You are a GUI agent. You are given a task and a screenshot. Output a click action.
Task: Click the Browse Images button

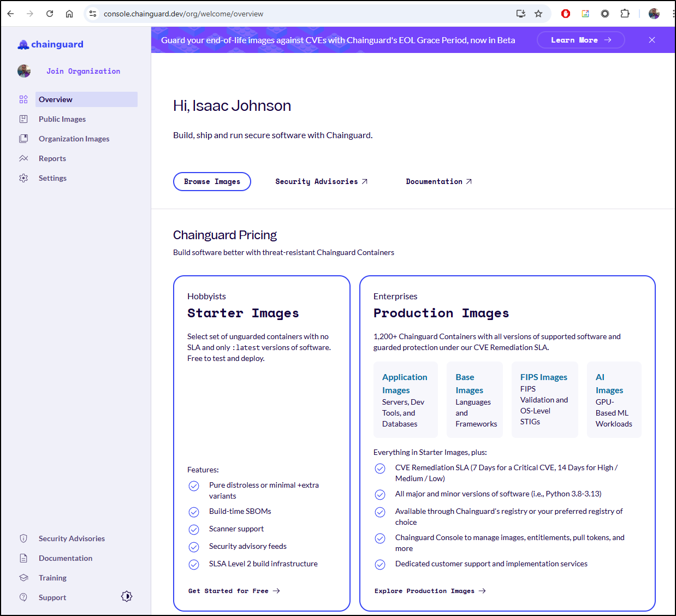coord(212,181)
